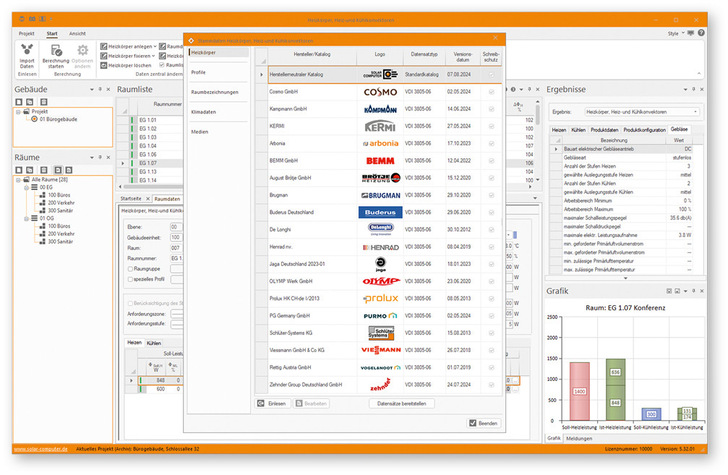728x475 pixels.
Task: Toggle write protection for Kermi catalog
Action: [x=491, y=126]
